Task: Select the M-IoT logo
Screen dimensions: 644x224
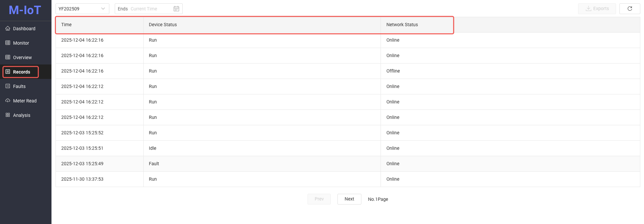Action: [25, 10]
